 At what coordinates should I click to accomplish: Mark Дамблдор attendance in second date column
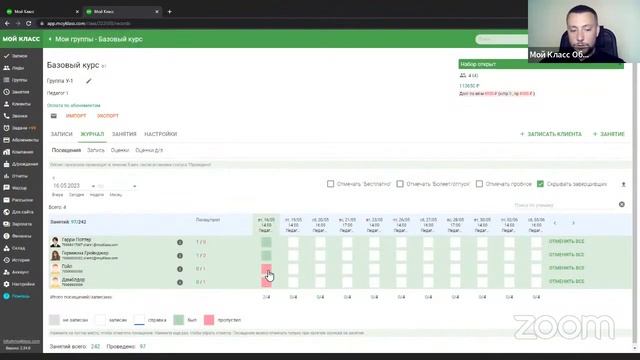(x=293, y=282)
